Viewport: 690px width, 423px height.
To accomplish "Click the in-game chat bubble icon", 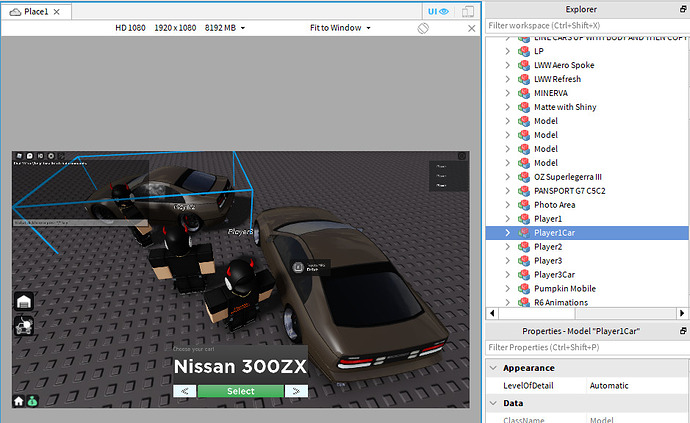I will (x=29, y=156).
